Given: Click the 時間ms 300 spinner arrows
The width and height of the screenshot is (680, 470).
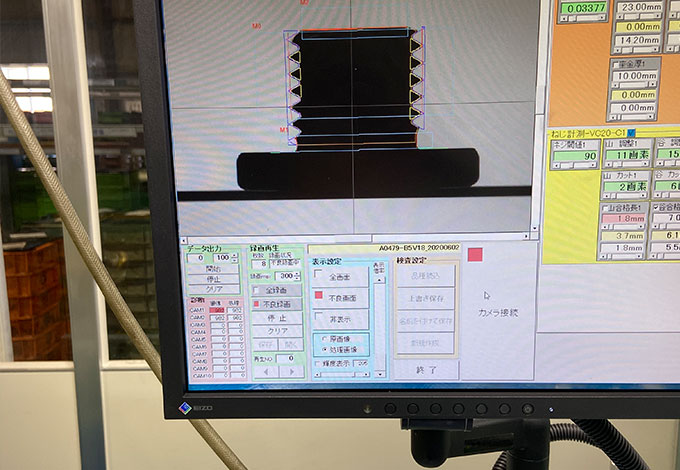Looking at the screenshot, I should tap(298, 275).
